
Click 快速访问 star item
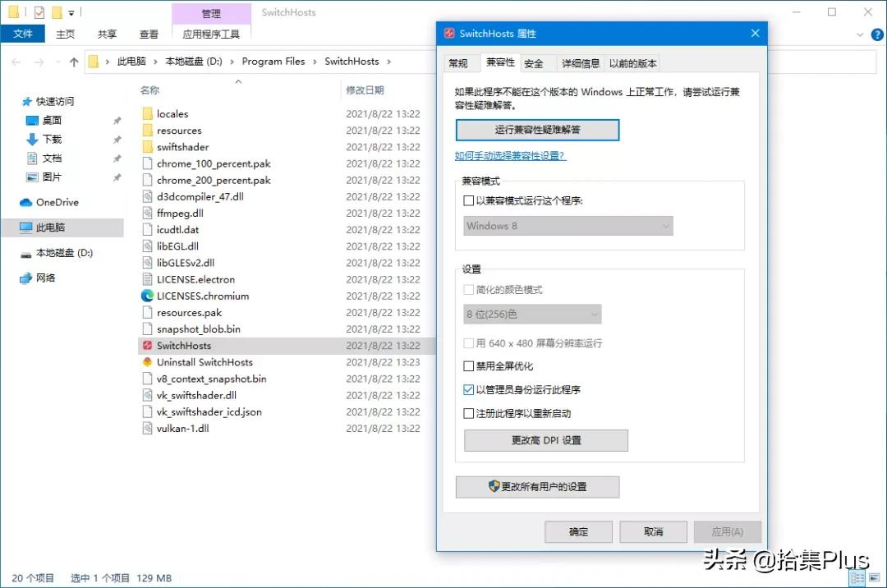pos(48,101)
